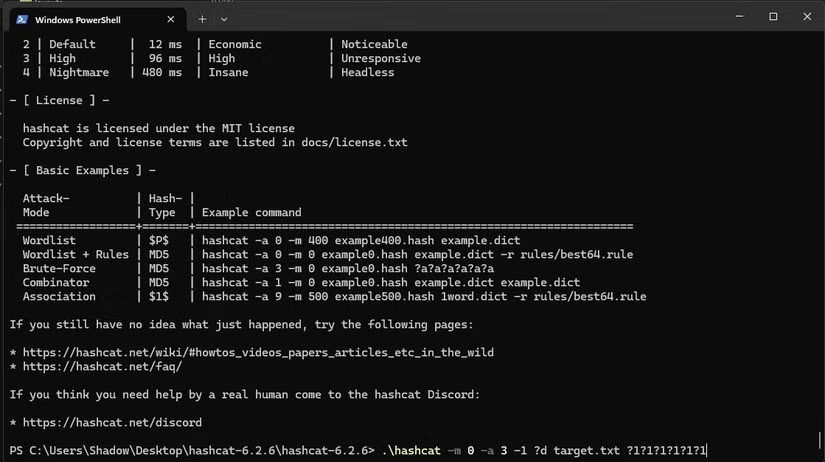
Task: Click the Association example command row
Action: pos(423,296)
